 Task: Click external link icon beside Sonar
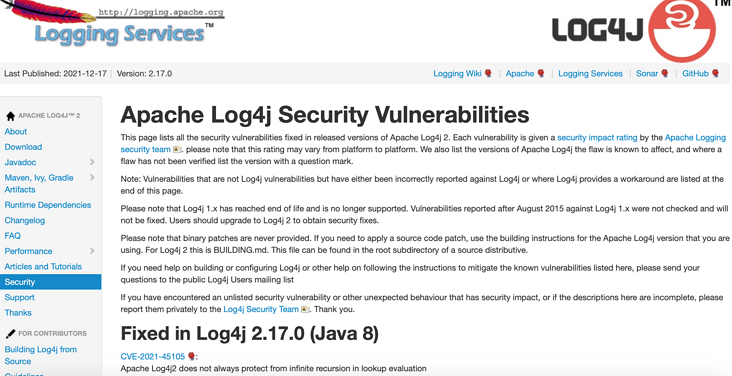pos(665,73)
